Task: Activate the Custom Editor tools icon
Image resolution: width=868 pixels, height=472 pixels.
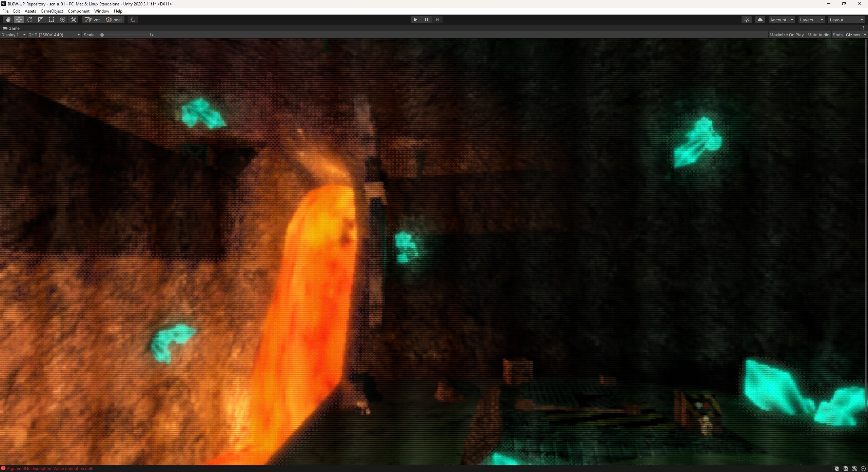Action: (x=73, y=20)
